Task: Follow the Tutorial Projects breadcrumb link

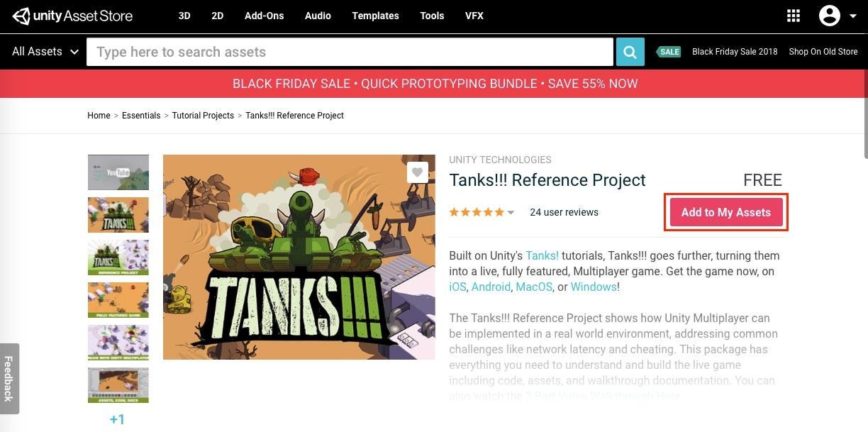Action: pyautogui.click(x=203, y=116)
